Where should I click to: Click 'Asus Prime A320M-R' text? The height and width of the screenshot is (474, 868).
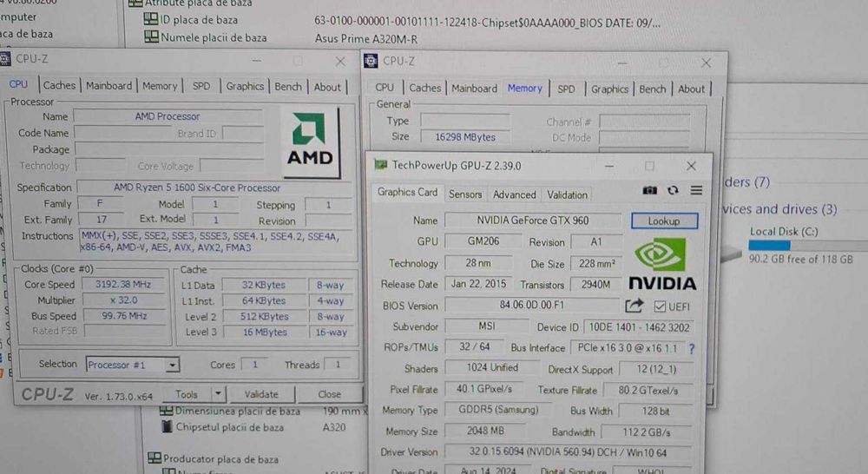coord(366,39)
